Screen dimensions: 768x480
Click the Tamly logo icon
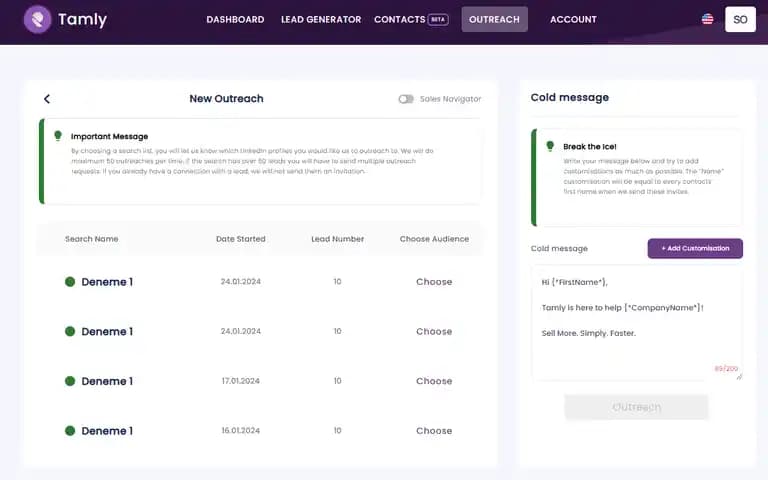point(37,19)
